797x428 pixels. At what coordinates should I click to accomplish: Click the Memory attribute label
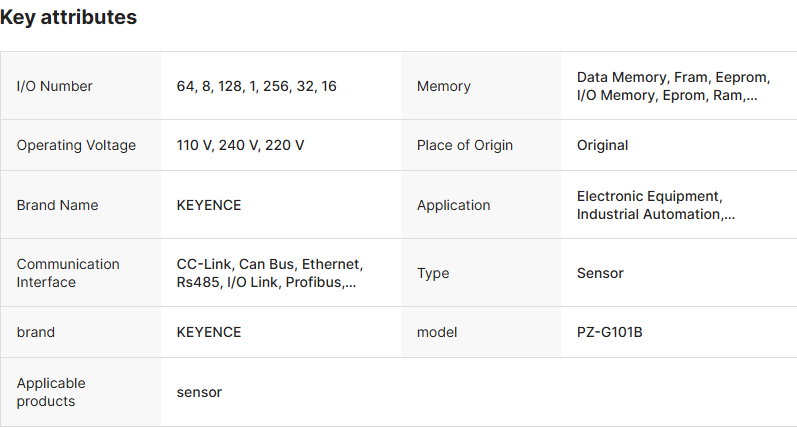click(x=443, y=86)
